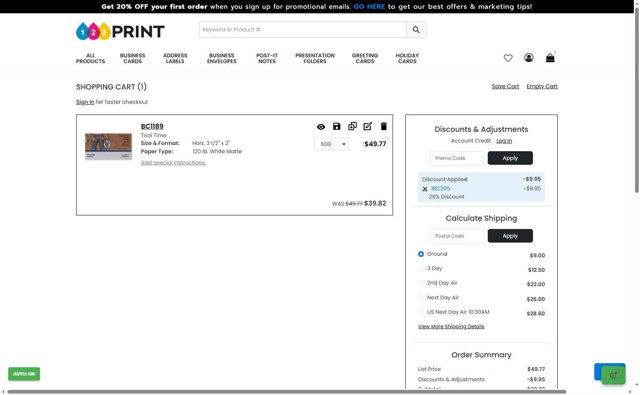The height and width of the screenshot is (395, 640).
Task: Open Business Envelopes menu
Action: [222, 58]
